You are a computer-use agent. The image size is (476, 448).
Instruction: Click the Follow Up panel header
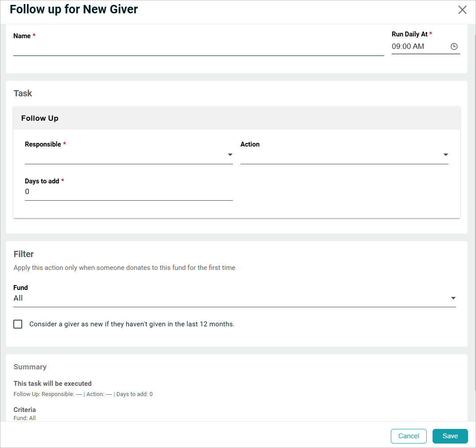[x=40, y=118]
